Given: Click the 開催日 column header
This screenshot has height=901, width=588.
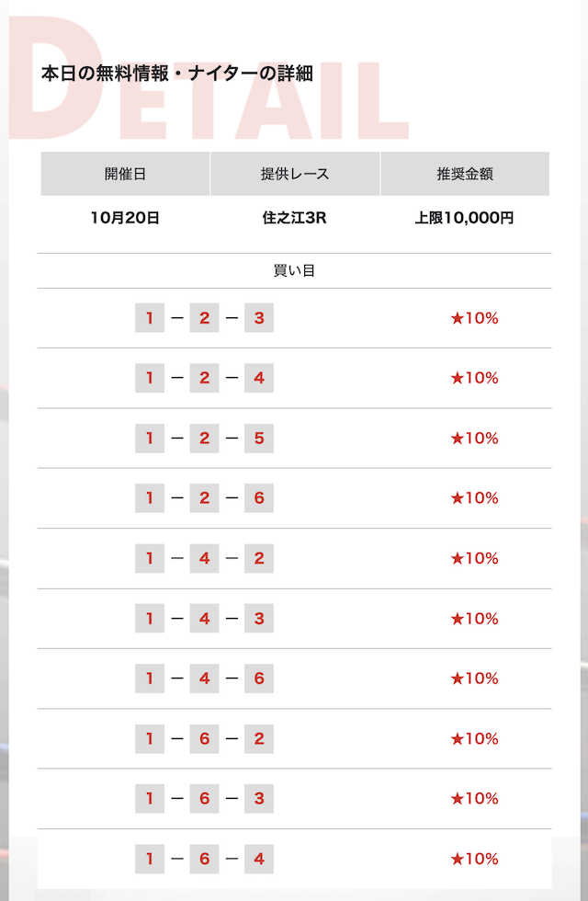Looking at the screenshot, I should click(x=125, y=174).
